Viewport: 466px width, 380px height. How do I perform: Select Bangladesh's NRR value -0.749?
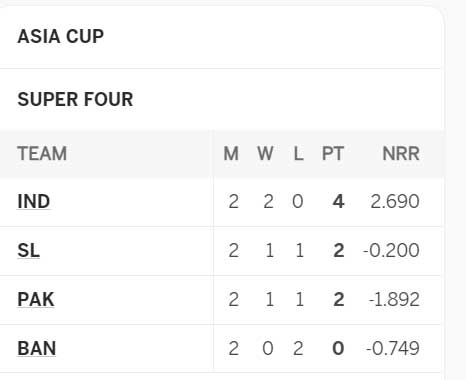point(393,348)
